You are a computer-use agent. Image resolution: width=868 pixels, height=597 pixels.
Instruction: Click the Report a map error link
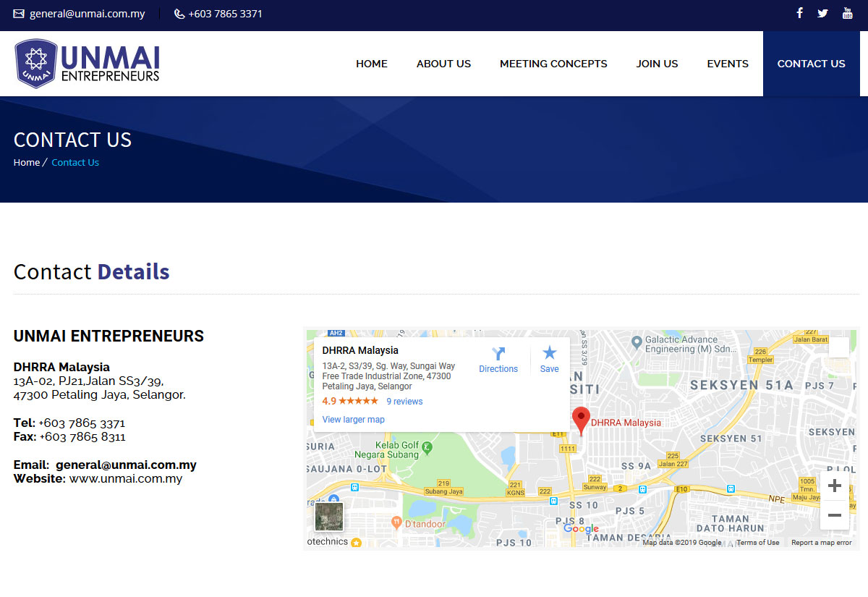pos(821,543)
